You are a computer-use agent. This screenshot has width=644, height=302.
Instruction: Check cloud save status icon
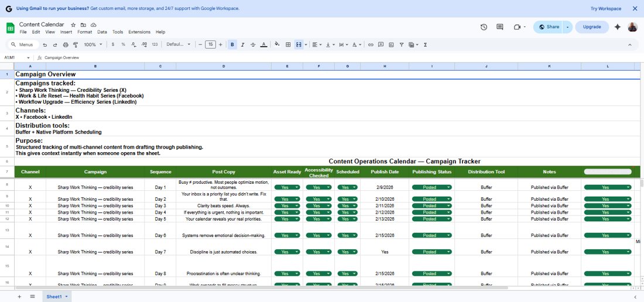(x=94, y=25)
